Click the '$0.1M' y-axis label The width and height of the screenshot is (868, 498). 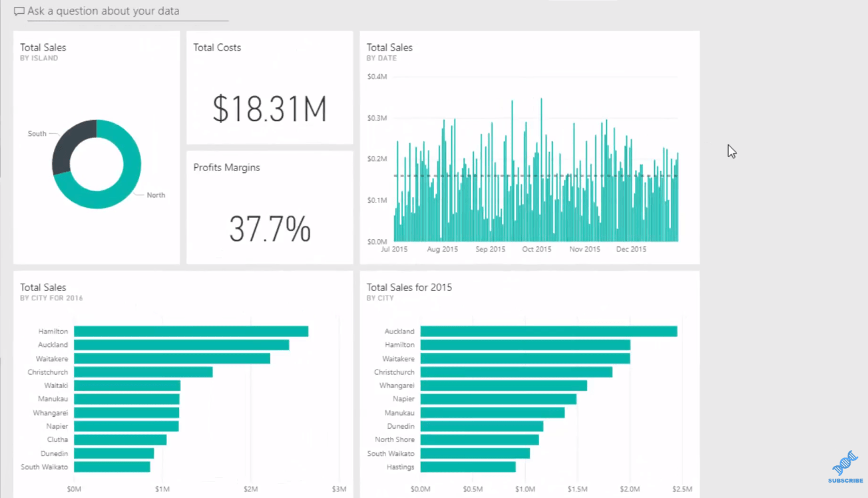click(x=377, y=200)
